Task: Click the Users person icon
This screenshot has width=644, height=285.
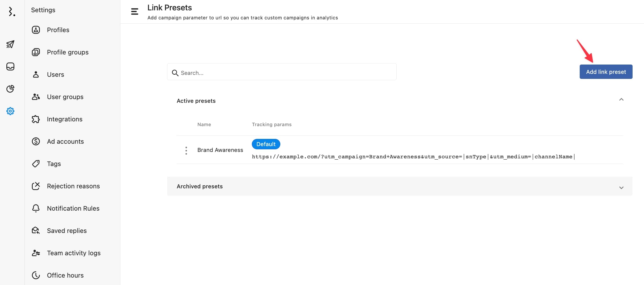Action: click(36, 74)
